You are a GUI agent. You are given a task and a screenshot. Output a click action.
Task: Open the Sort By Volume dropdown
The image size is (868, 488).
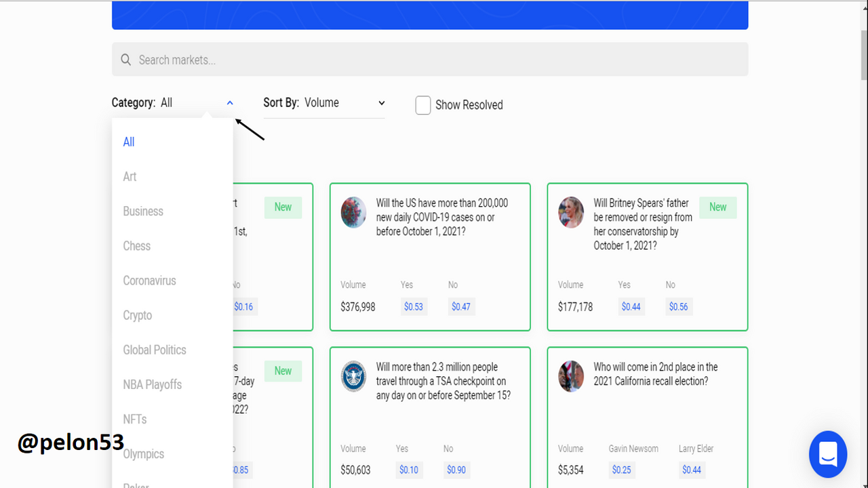click(x=324, y=103)
